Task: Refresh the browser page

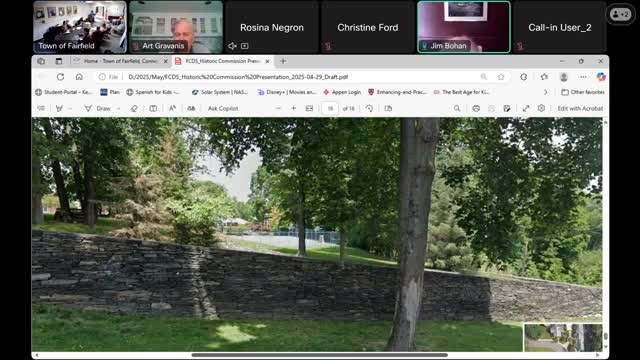Action: (60, 77)
